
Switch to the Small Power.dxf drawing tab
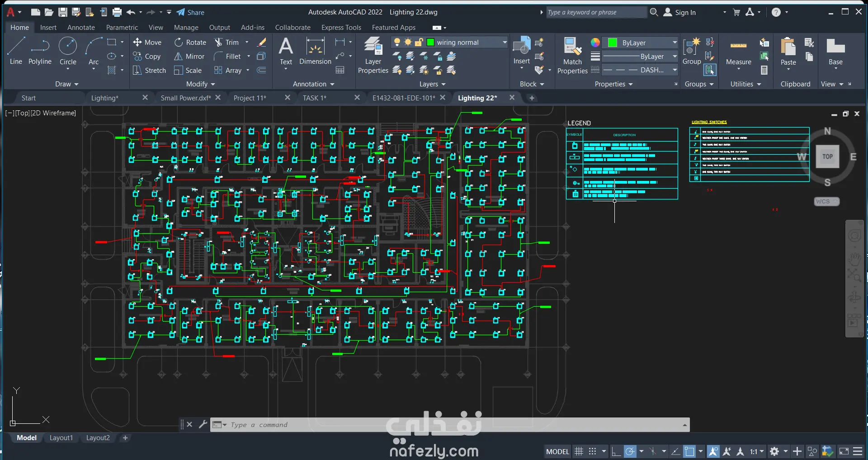[x=185, y=98]
